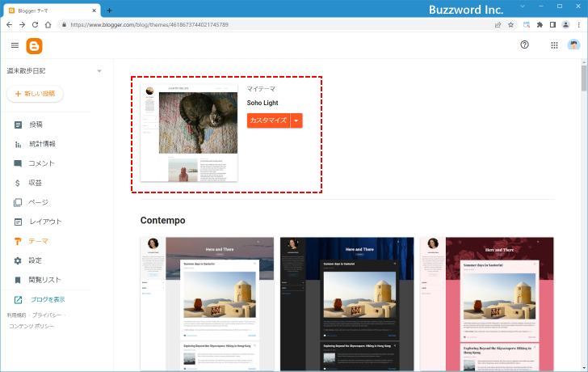Open the hamburger main menu

(x=15, y=45)
